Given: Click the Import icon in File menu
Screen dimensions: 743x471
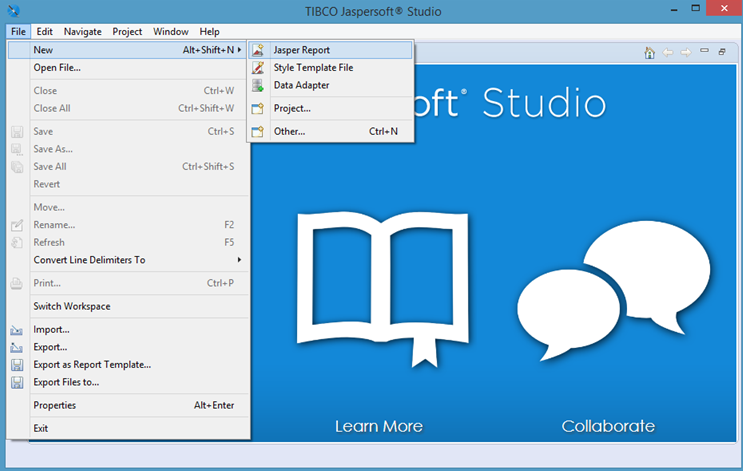Looking at the screenshot, I should pyautogui.click(x=17, y=329).
